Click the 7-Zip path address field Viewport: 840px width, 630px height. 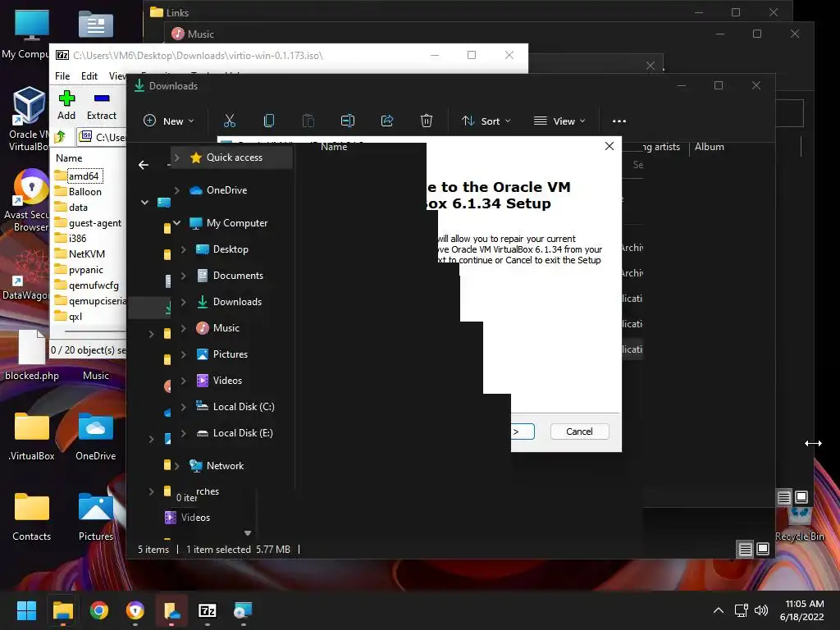(x=102, y=137)
